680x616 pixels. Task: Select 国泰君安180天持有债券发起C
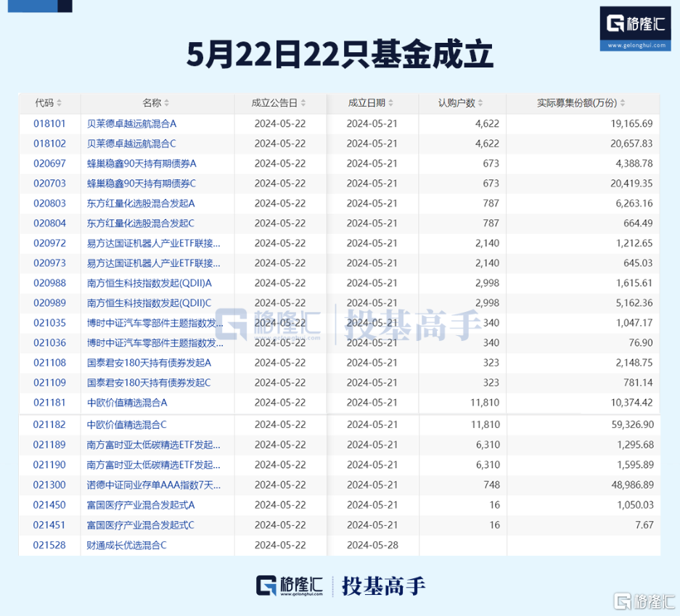click(149, 383)
